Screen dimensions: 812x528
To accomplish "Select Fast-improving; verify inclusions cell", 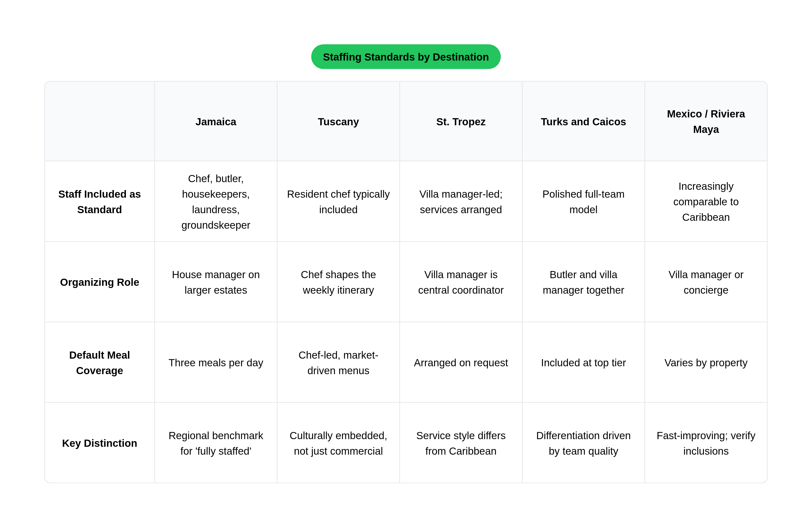I will click(x=706, y=443).
